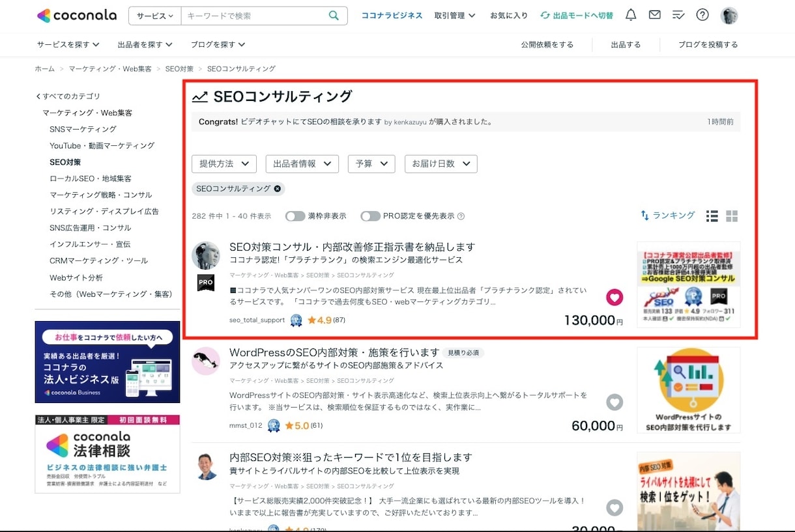Screen dimensions: 795x532
Task: Click the keyword search input field
Action: click(x=254, y=16)
